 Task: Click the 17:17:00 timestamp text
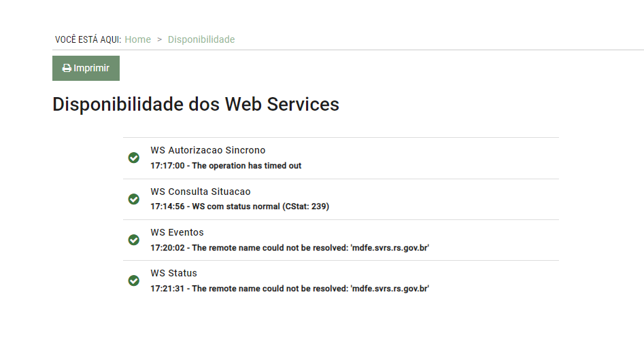point(167,166)
